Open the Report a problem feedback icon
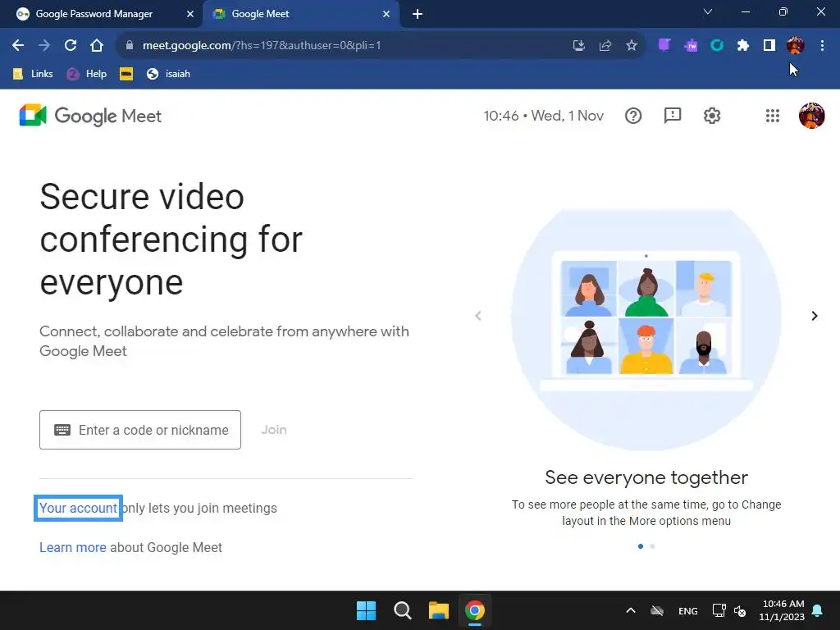 (x=673, y=116)
